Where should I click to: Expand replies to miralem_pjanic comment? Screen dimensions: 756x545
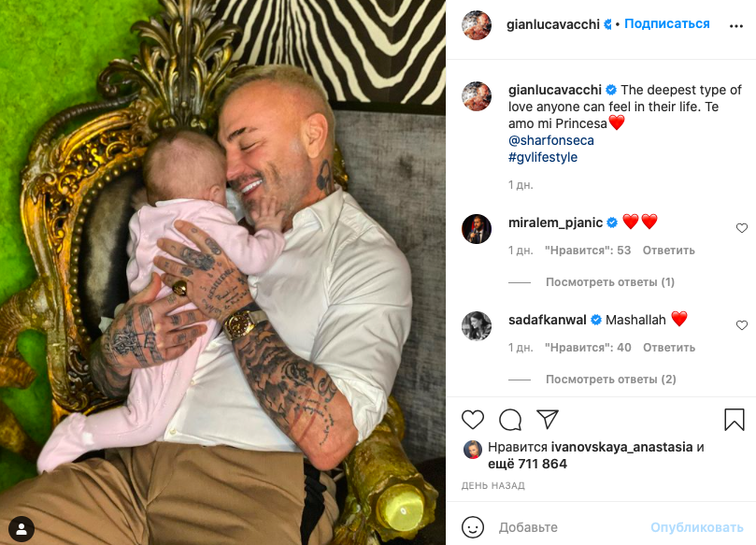[610, 282]
